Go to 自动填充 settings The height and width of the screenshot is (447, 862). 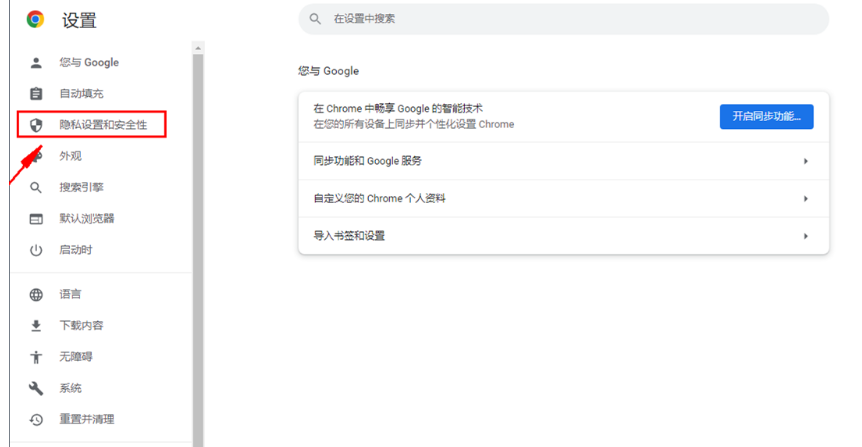click(81, 94)
